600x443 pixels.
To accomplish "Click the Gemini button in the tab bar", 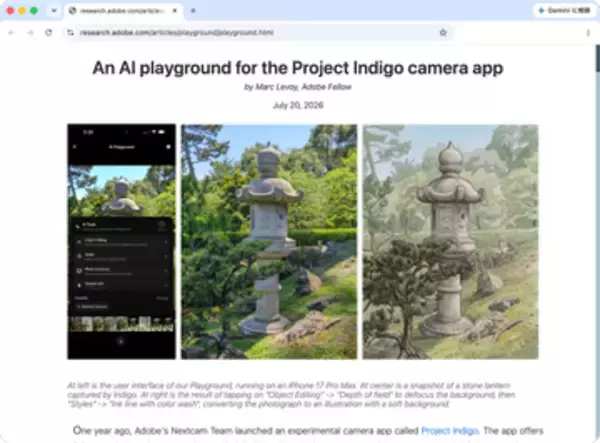I will pyautogui.click(x=564, y=10).
